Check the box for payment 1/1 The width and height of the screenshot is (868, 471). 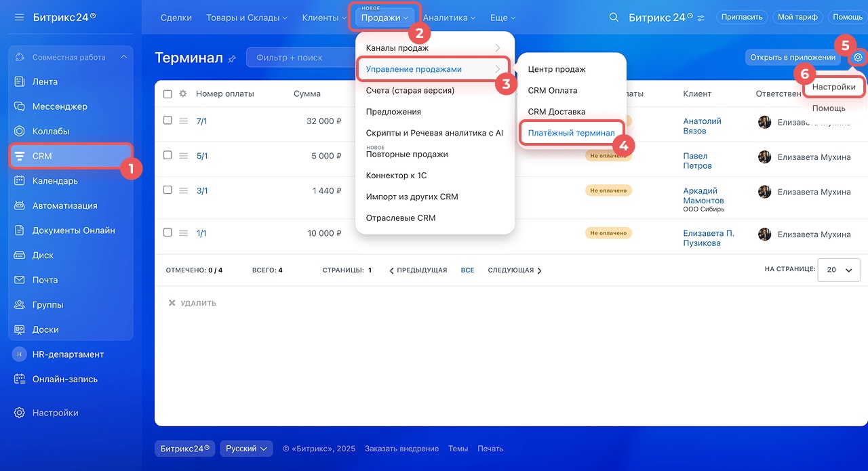point(167,232)
